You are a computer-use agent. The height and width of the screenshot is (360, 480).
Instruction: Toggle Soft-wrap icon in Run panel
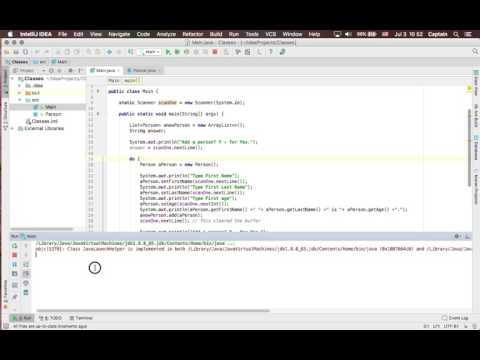coord(26,264)
